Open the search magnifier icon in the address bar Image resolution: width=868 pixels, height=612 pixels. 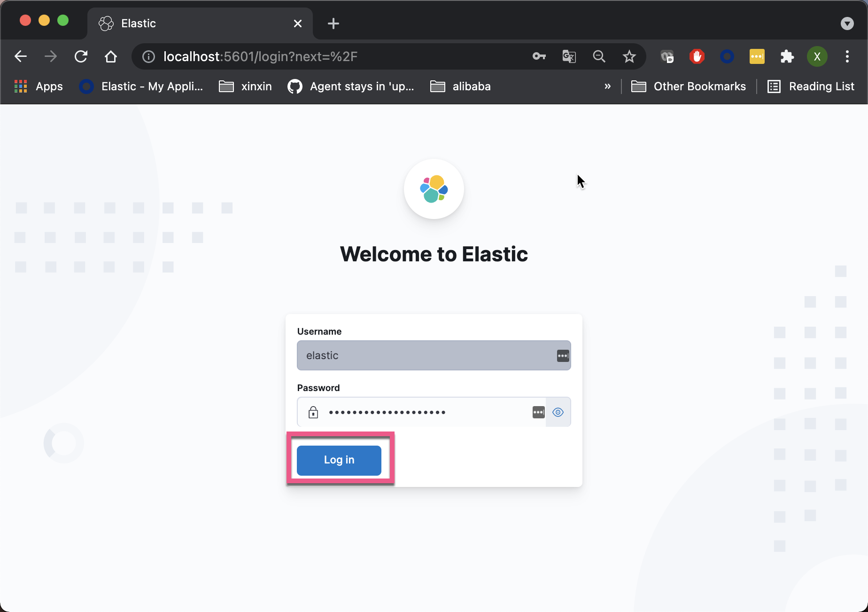(x=599, y=56)
